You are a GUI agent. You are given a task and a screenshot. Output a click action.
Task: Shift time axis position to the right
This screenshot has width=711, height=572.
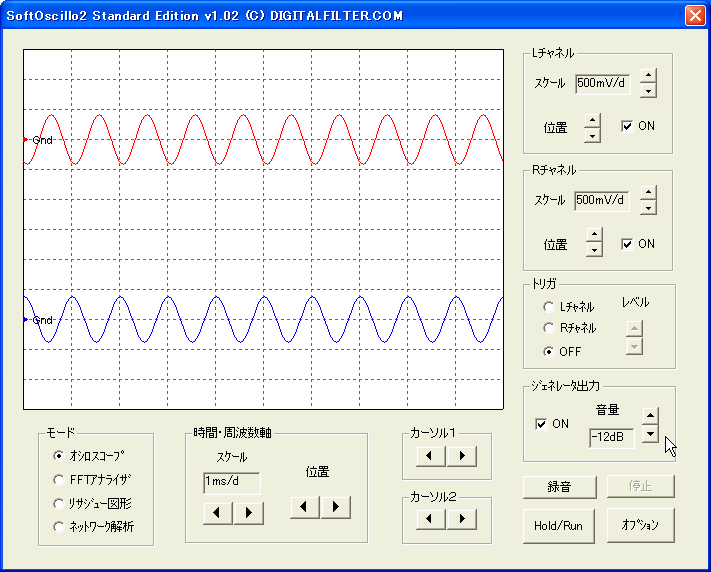(x=336, y=507)
